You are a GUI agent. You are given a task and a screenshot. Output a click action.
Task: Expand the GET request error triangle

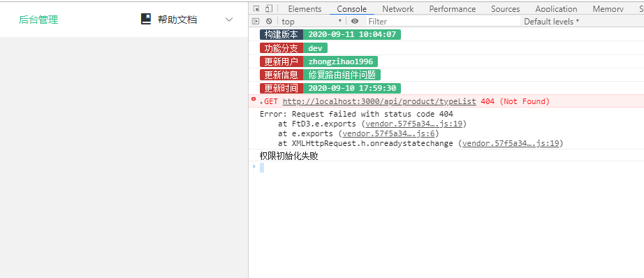[262, 102]
